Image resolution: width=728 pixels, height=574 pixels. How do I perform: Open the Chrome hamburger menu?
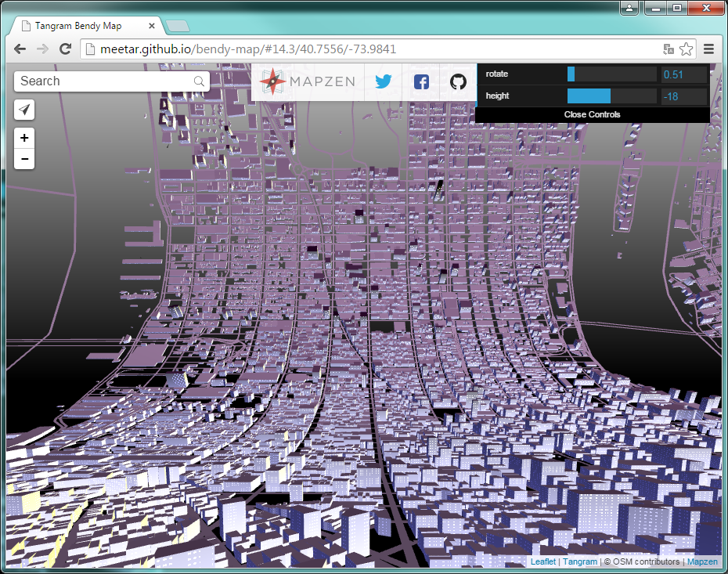coord(709,49)
